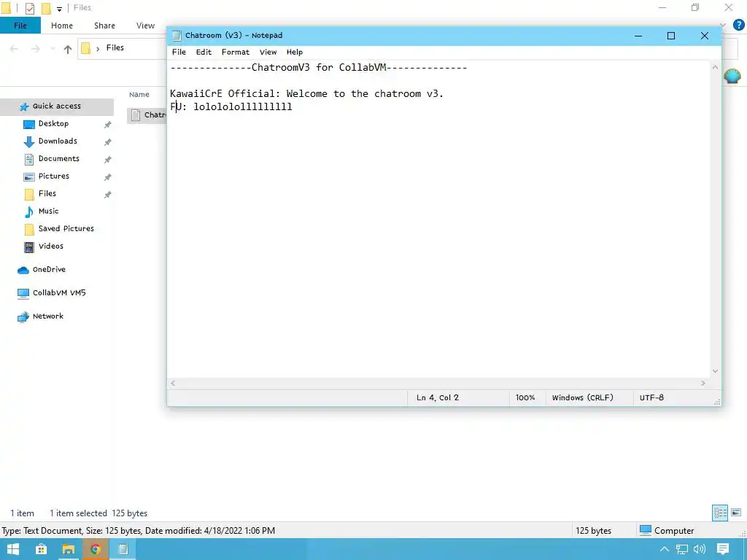The height and width of the screenshot is (560, 747).
Task: Click the 'lolololollllllll' text line
Action: [x=242, y=106]
